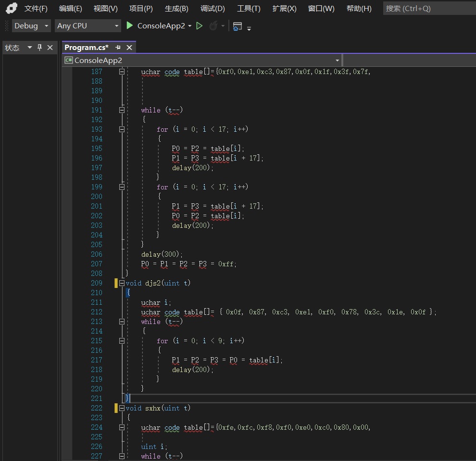Open the 扩展(X) menu
This screenshot has width=476, height=461.
(x=284, y=9)
